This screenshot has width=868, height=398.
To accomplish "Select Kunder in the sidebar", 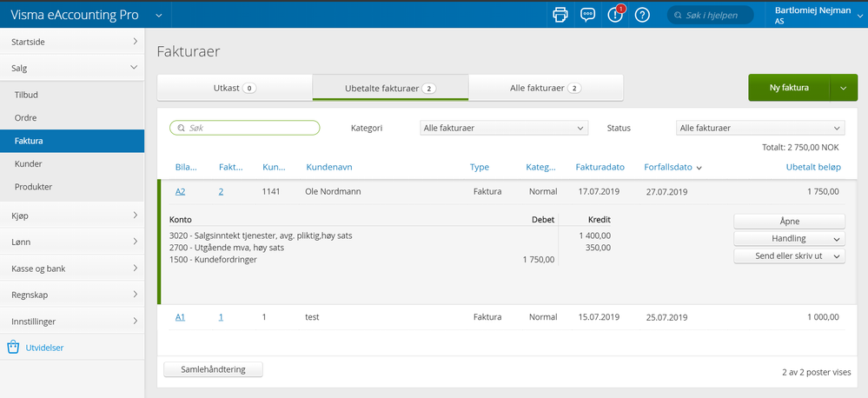I will [29, 163].
